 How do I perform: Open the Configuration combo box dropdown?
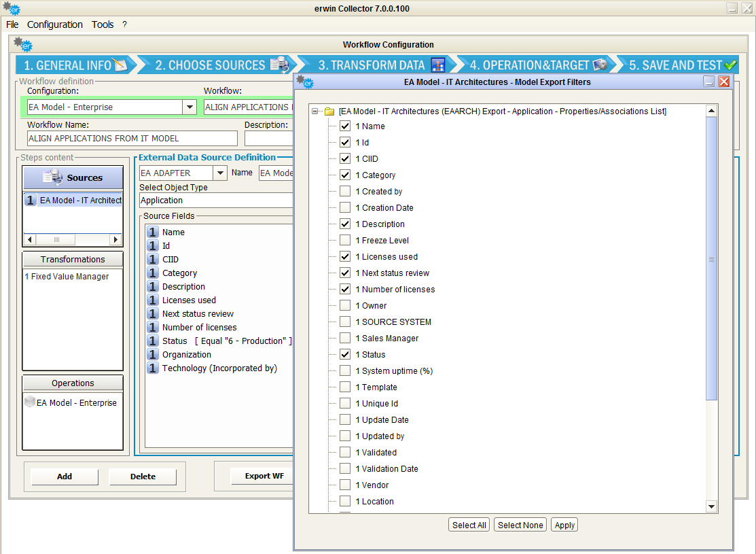pos(189,107)
